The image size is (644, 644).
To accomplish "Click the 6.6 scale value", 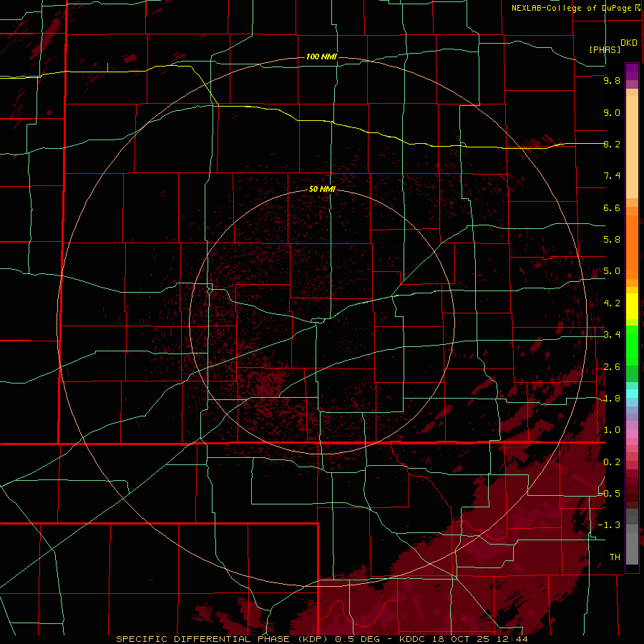I will [612, 208].
